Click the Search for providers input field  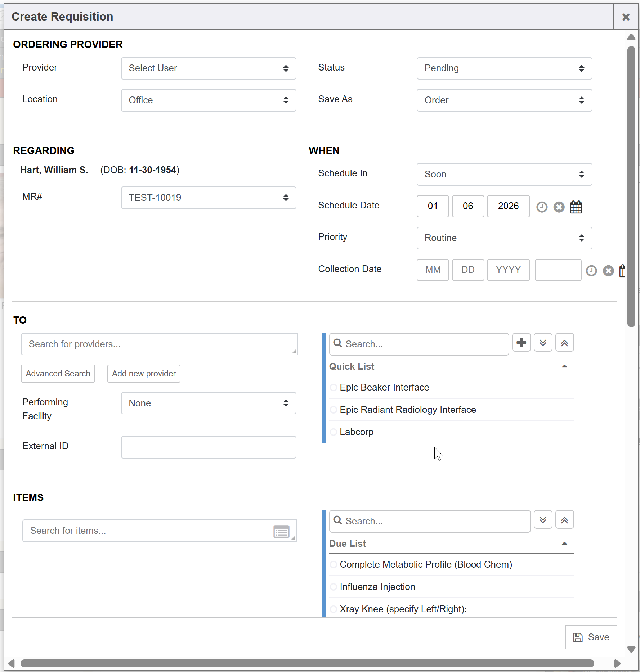coord(159,344)
